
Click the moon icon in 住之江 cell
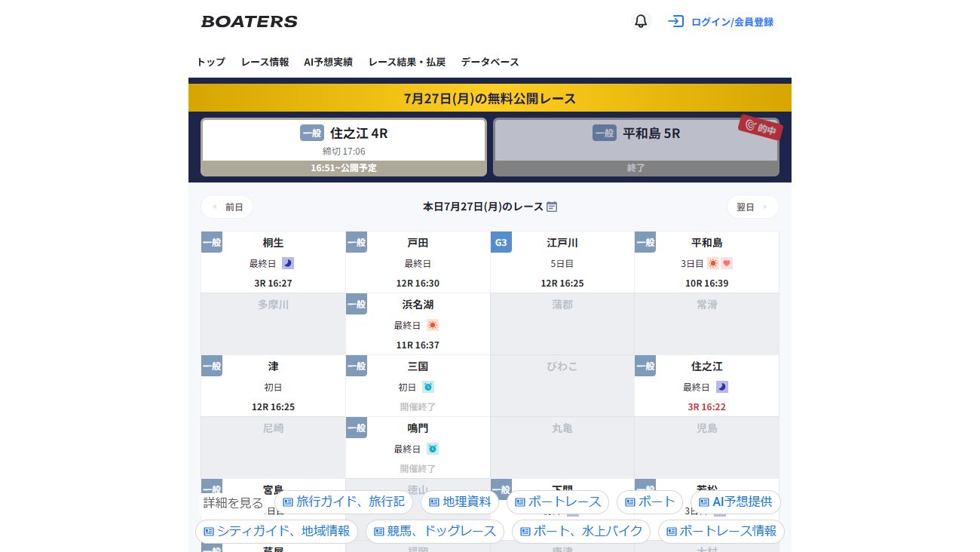tap(722, 387)
